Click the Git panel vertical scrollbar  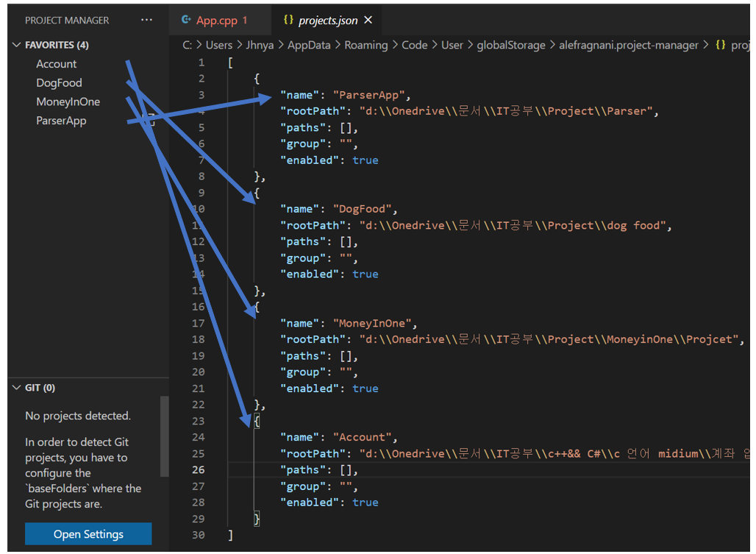[165, 436]
